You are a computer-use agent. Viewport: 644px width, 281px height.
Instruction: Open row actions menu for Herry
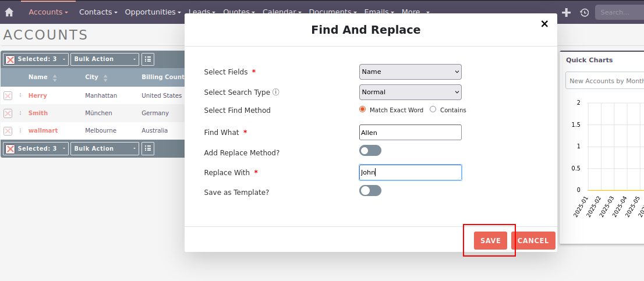coord(20,95)
